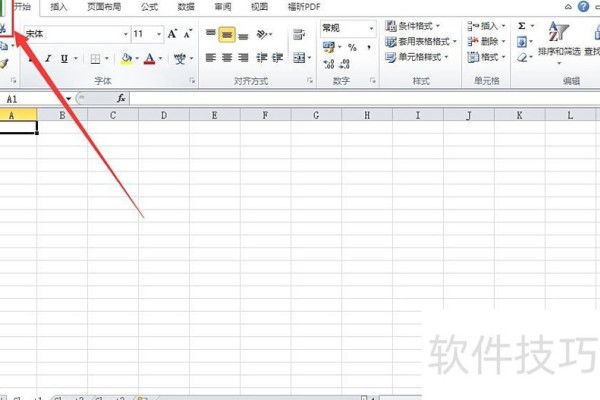The height and width of the screenshot is (400, 600).
Task: Switch to the 数据 tab
Action: click(186, 7)
